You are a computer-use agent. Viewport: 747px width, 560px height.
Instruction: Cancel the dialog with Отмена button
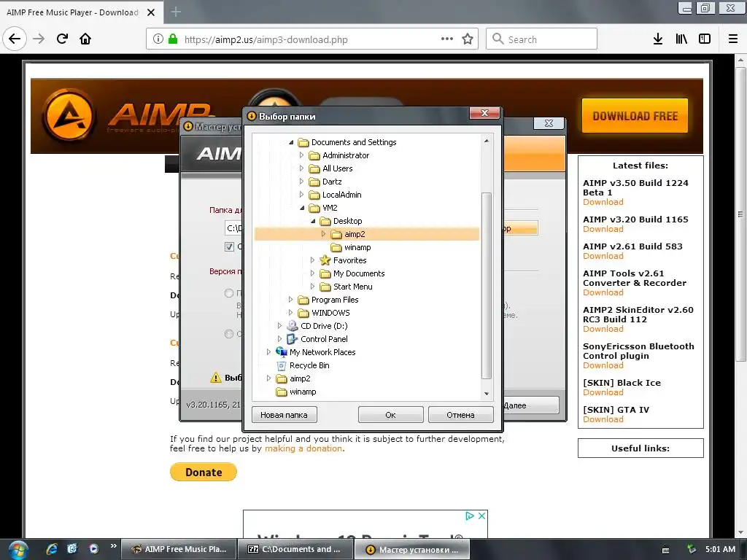[x=461, y=415]
